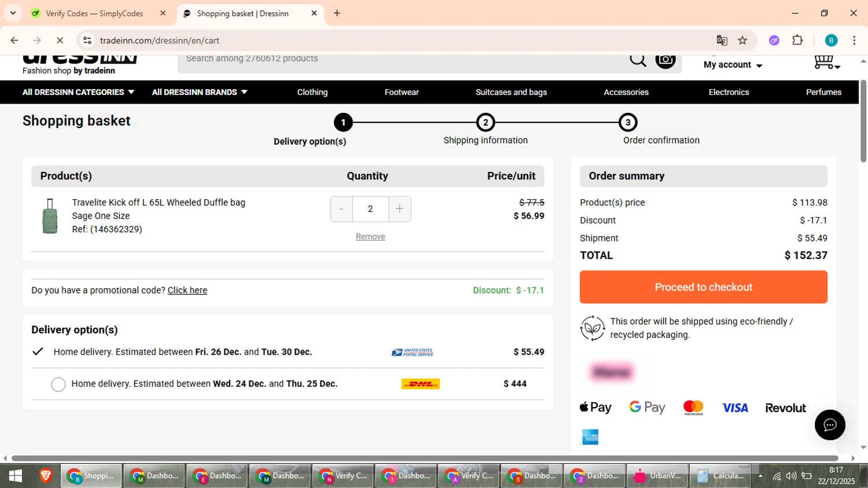Open the tab search dropdown arrow
Image resolution: width=868 pixels, height=488 pixels.
point(13,13)
